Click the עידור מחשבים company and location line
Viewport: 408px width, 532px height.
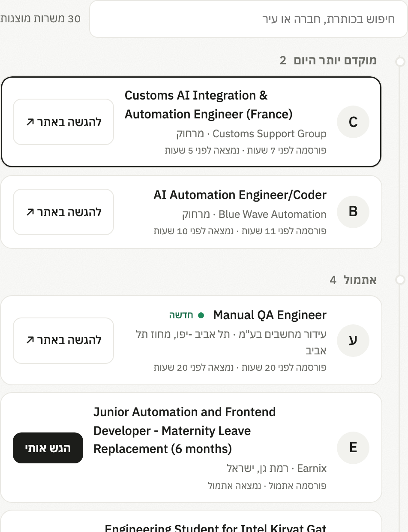(x=231, y=342)
